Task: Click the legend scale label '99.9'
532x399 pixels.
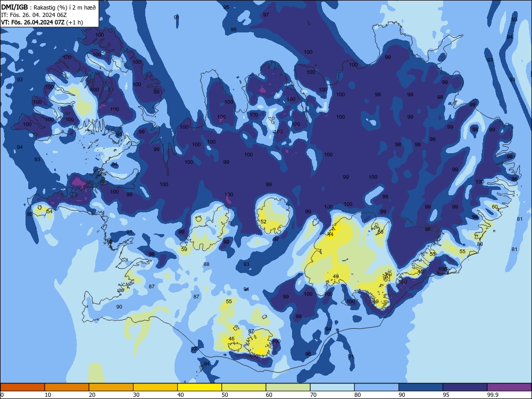Action: (492, 395)
